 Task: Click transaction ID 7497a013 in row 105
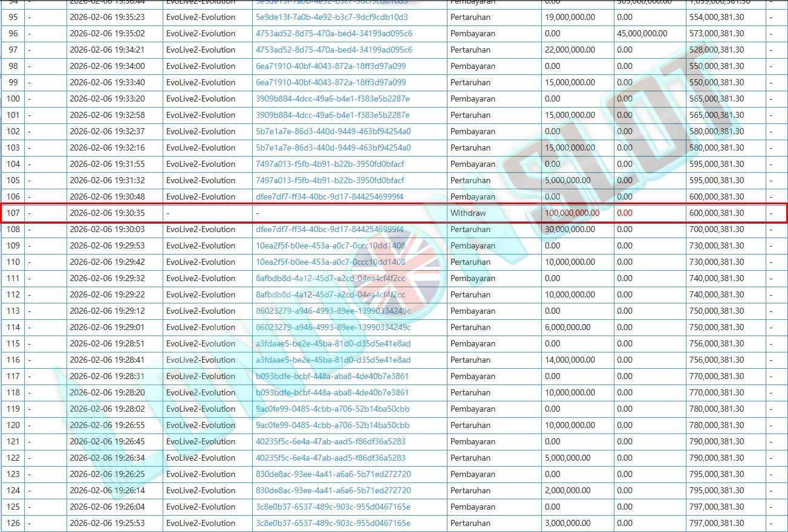click(x=330, y=181)
